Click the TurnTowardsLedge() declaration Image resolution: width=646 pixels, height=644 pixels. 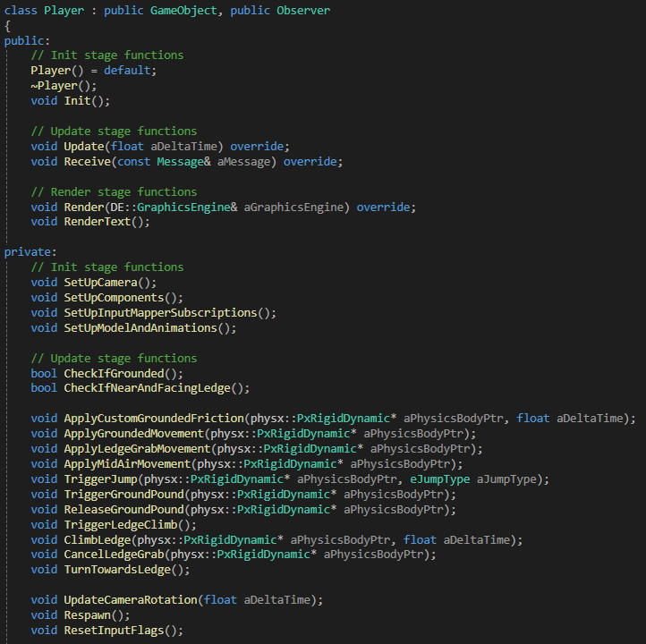pyautogui.click(x=110, y=570)
